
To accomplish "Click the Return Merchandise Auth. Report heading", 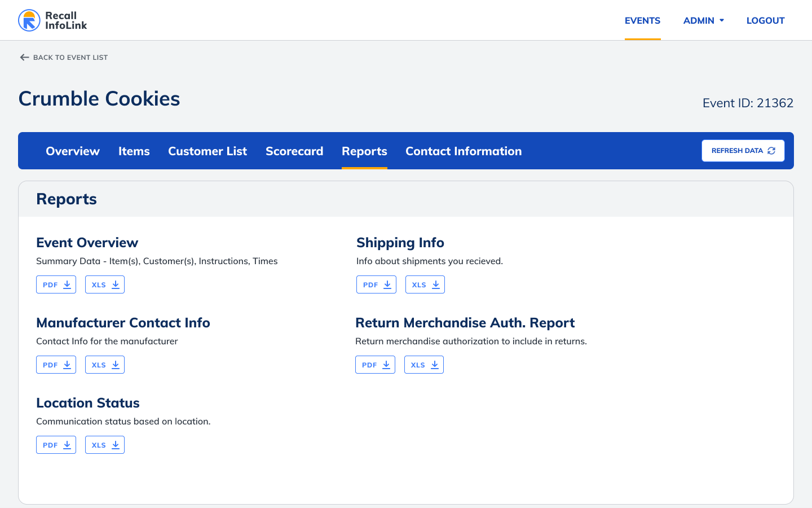I will pos(465,323).
